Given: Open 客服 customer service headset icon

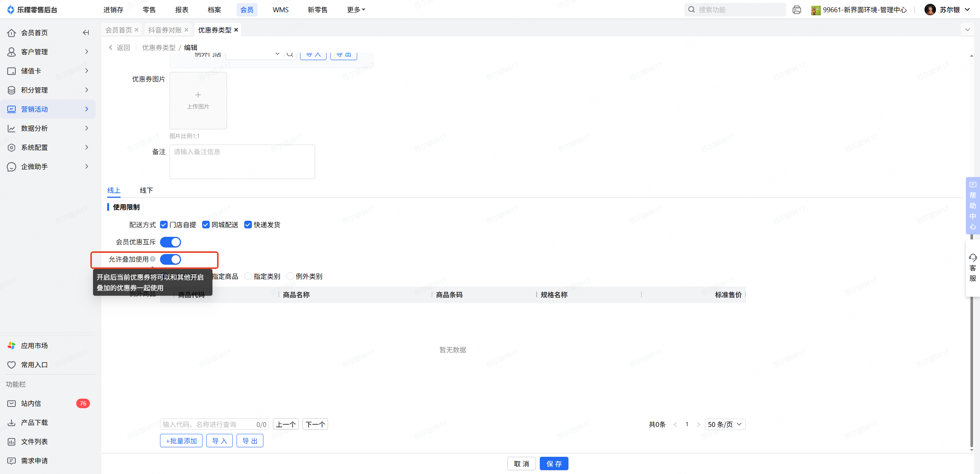Looking at the screenshot, I should [x=973, y=257].
